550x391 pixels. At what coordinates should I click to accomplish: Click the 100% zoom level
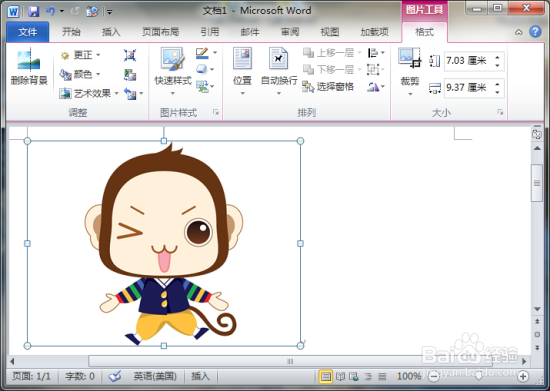(x=409, y=376)
